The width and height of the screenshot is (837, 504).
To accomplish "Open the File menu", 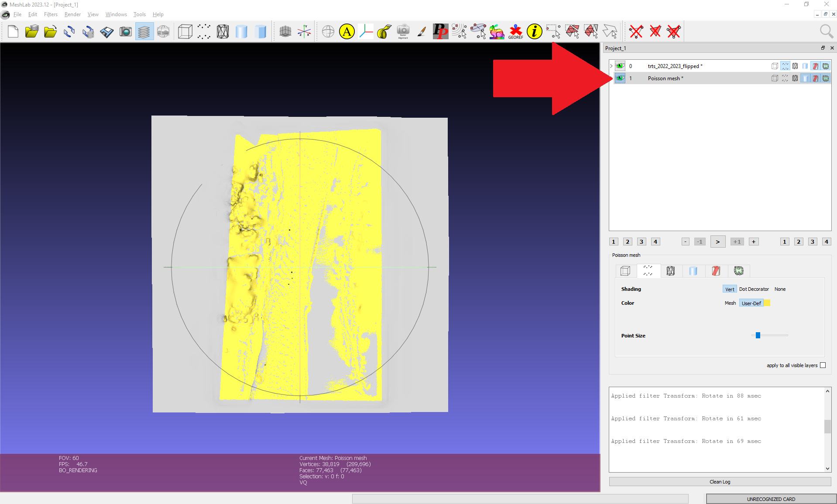I will coord(17,14).
